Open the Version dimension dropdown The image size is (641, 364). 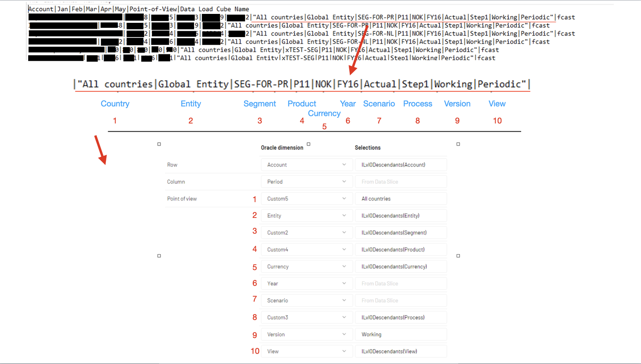tap(307, 335)
